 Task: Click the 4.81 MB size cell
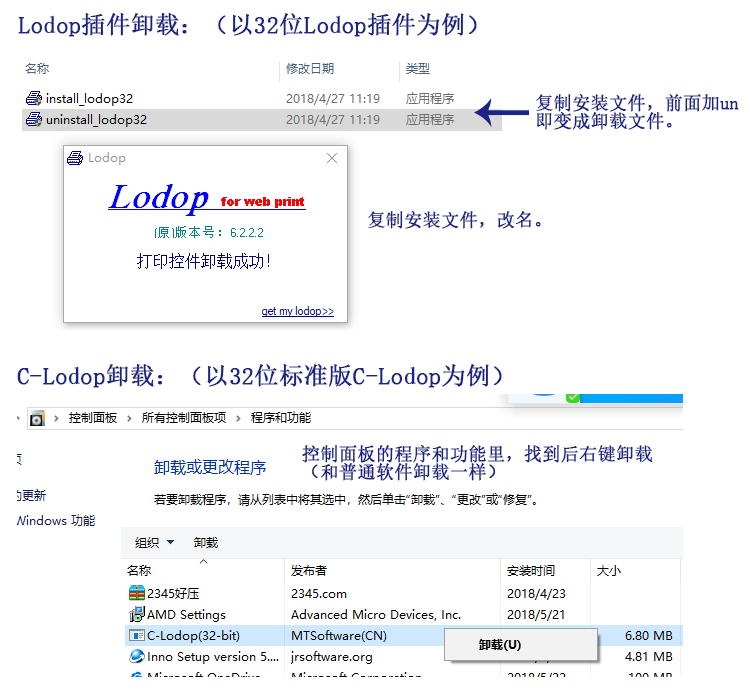[x=649, y=657]
